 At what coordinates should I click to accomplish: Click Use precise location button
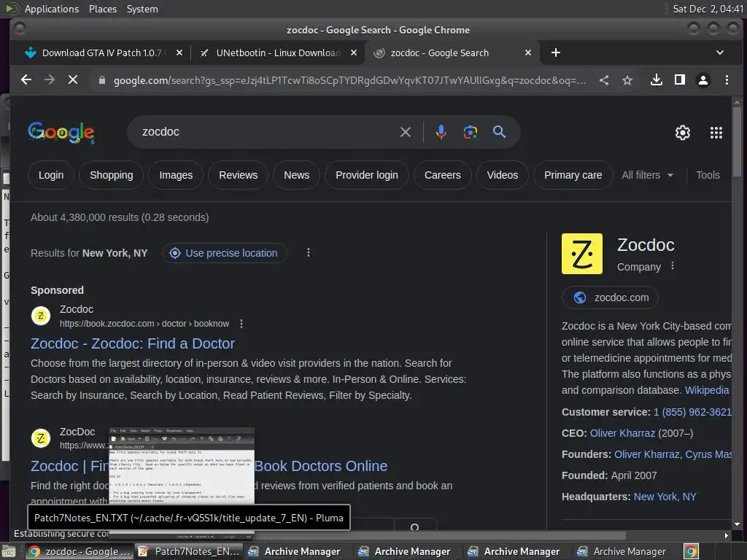click(225, 253)
